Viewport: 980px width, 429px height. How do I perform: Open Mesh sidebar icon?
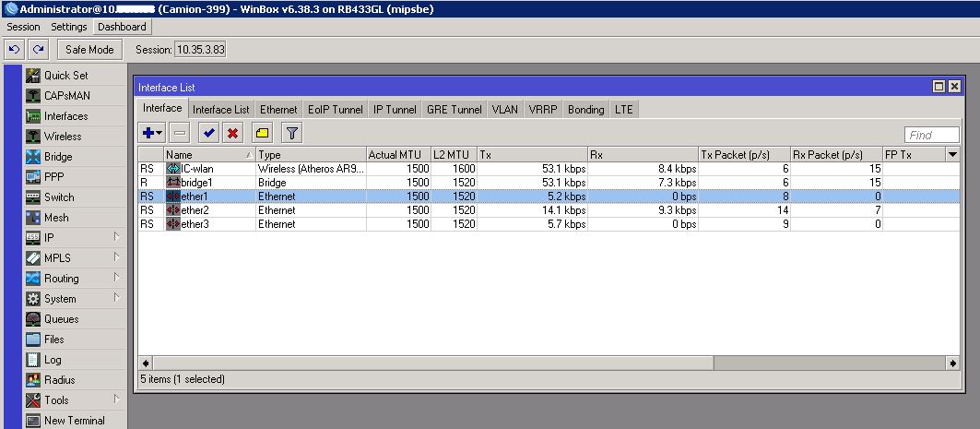click(33, 218)
